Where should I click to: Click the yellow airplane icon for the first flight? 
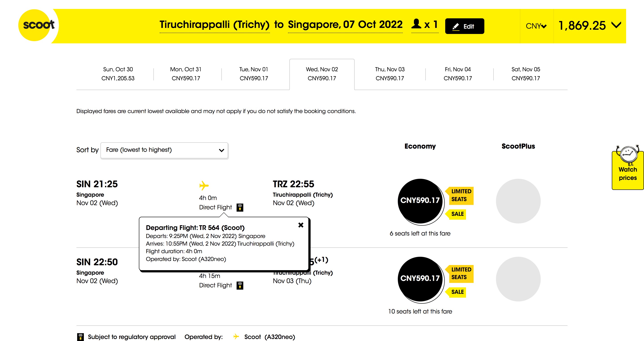click(204, 185)
